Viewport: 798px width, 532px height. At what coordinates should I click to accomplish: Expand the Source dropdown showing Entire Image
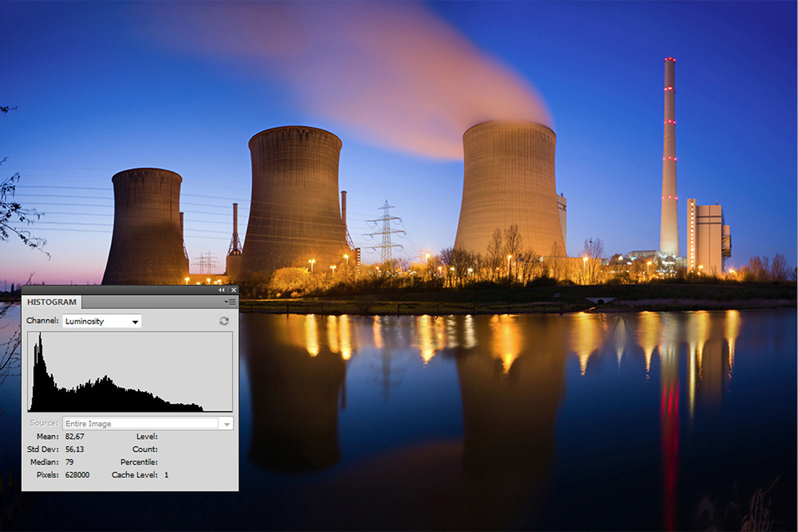(x=226, y=424)
